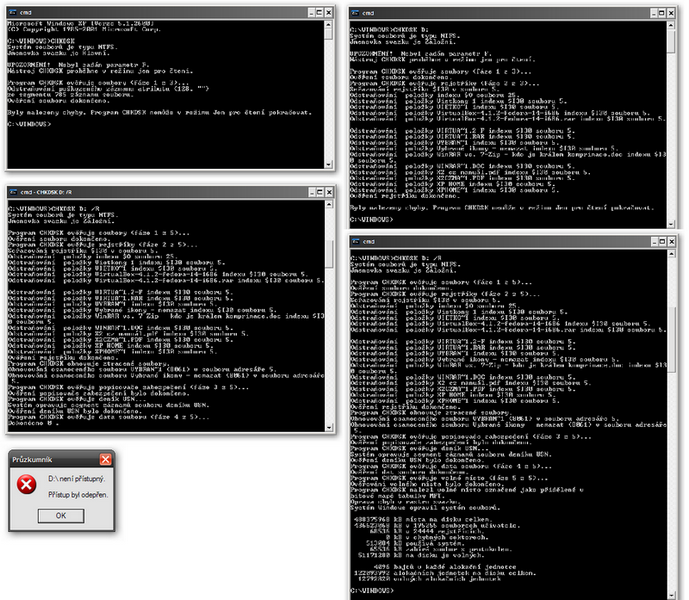
Task: Click scroll-up arrow in 'cmd - CHKDSK D: /R' window
Action: pyautogui.click(x=329, y=206)
